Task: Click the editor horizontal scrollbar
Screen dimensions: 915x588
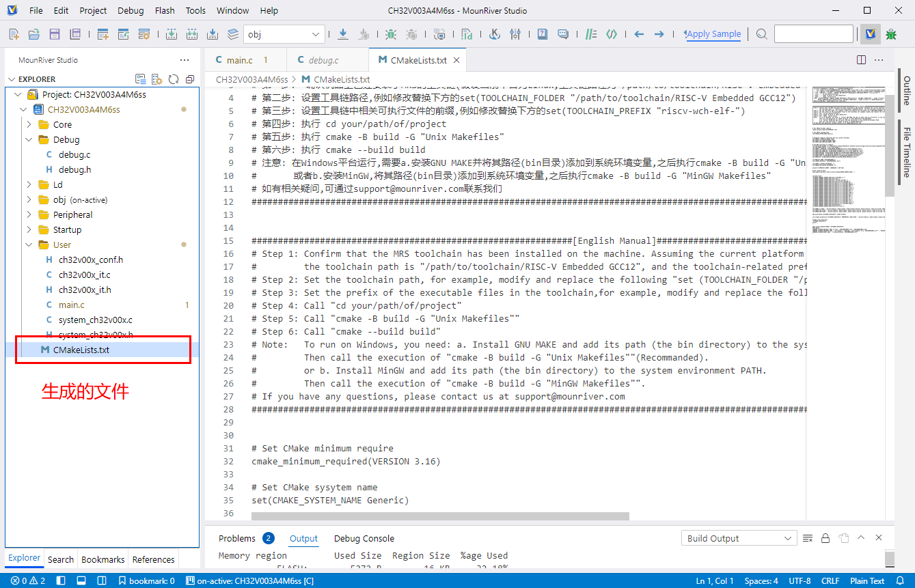Action: [x=440, y=516]
